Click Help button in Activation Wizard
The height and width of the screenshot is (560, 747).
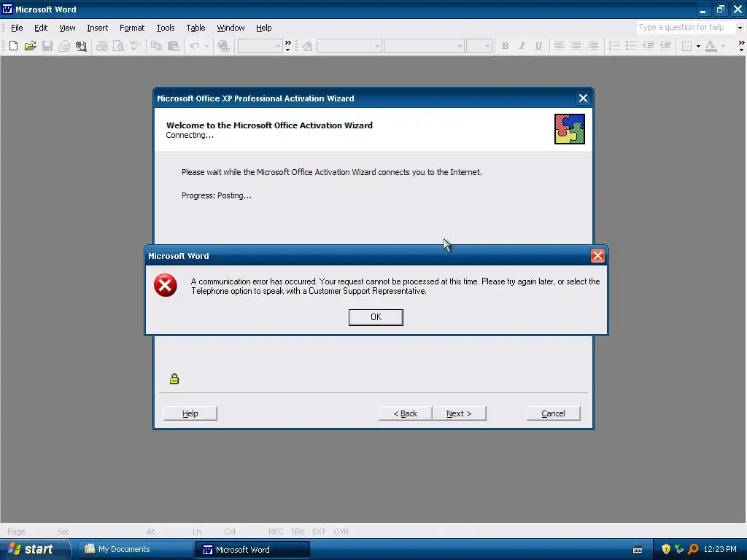[190, 413]
